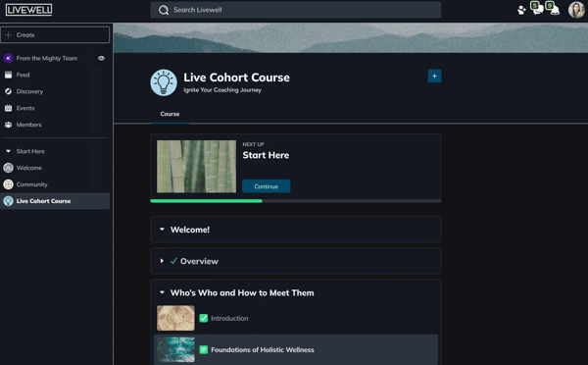588x365 pixels.
Task: Focus the Search Livewell field
Action: coord(296,10)
